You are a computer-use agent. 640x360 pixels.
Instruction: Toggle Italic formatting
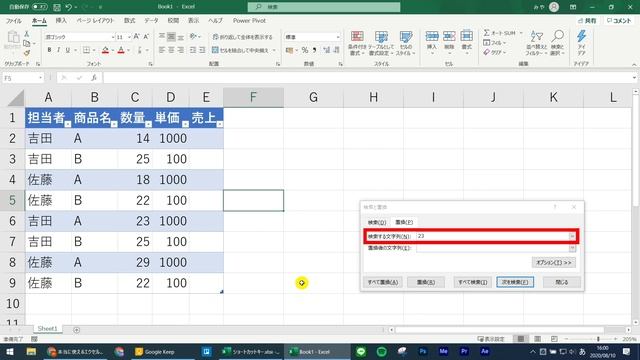click(x=58, y=50)
